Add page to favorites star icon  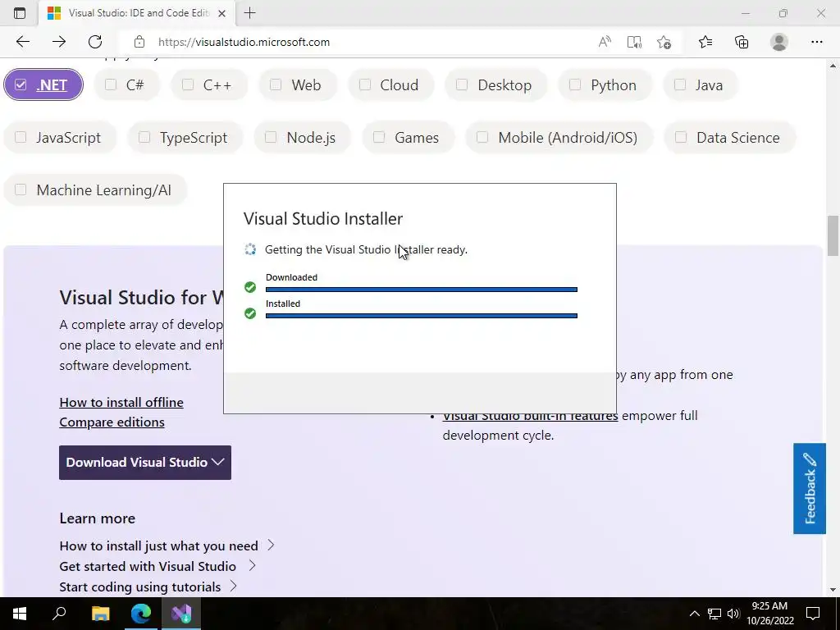664,42
